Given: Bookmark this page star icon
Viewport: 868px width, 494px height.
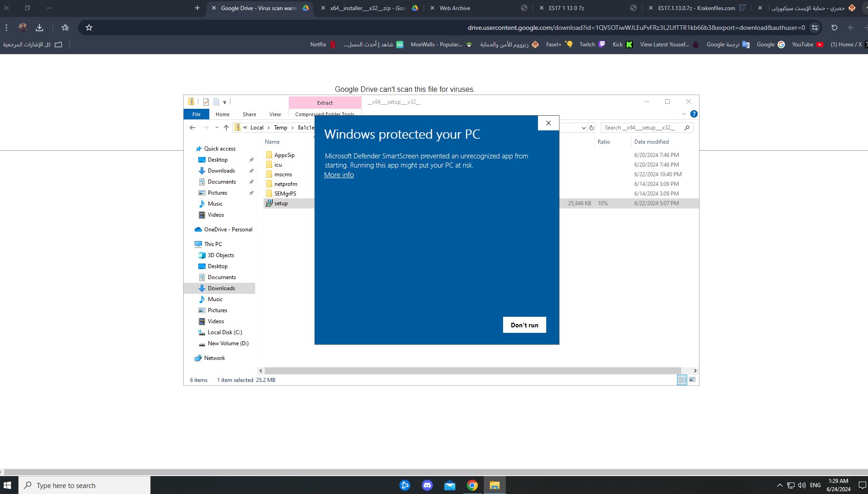Looking at the screenshot, I should tap(89, 28).
